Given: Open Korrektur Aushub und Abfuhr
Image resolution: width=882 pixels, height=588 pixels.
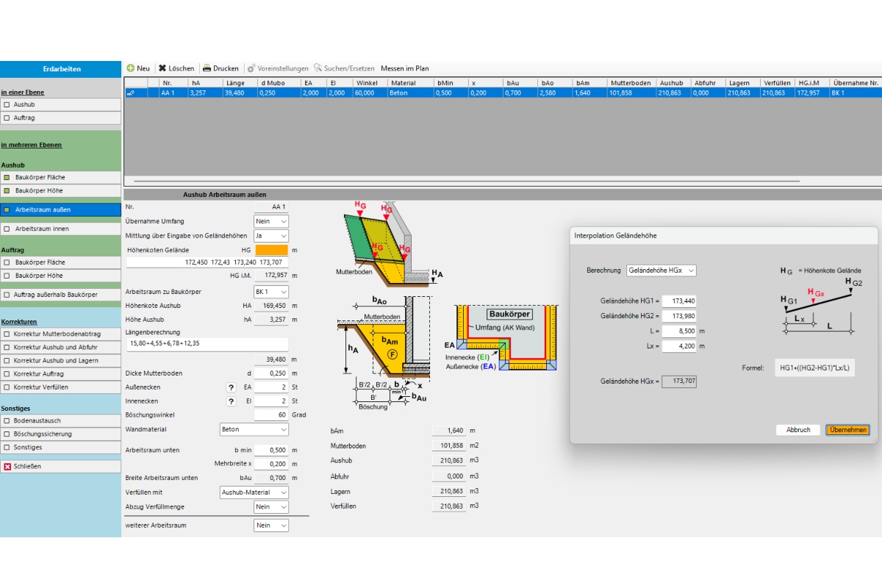Looking at the screenshot, I should (x=60, y=348).
